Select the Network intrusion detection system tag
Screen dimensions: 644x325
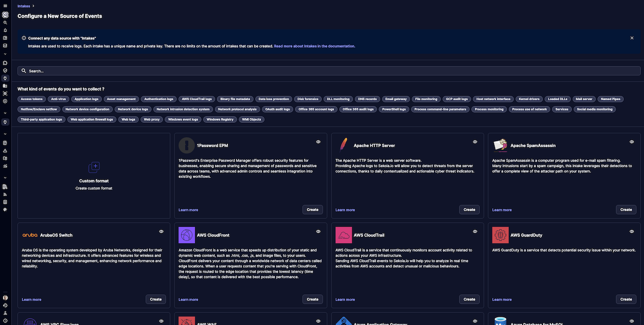[183, 109]
